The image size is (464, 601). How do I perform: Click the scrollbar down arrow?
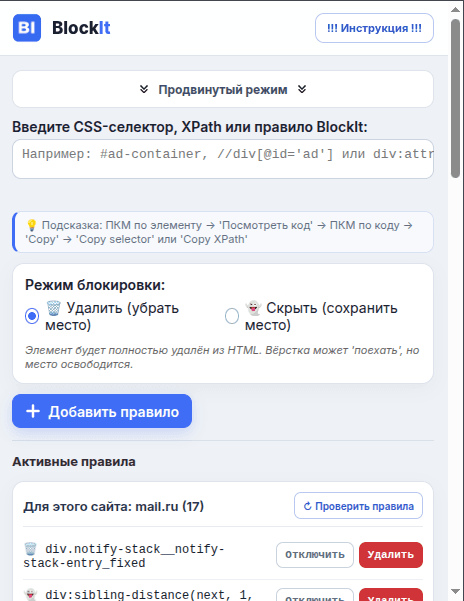point(455,591)
